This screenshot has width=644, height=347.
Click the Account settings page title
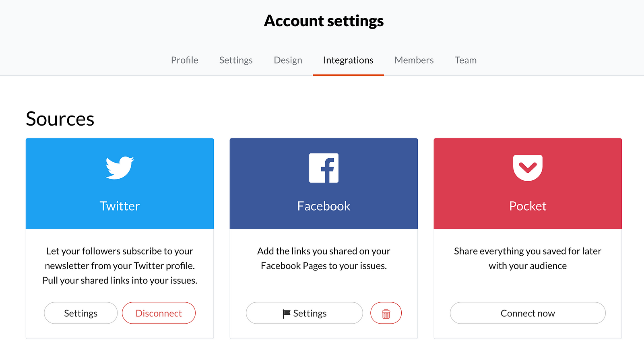pyautogui.click(x=324, y=21)
